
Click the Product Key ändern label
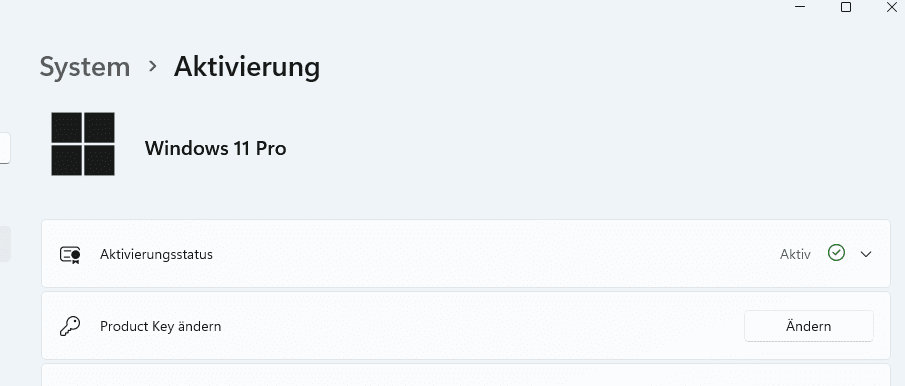[160, 327]
